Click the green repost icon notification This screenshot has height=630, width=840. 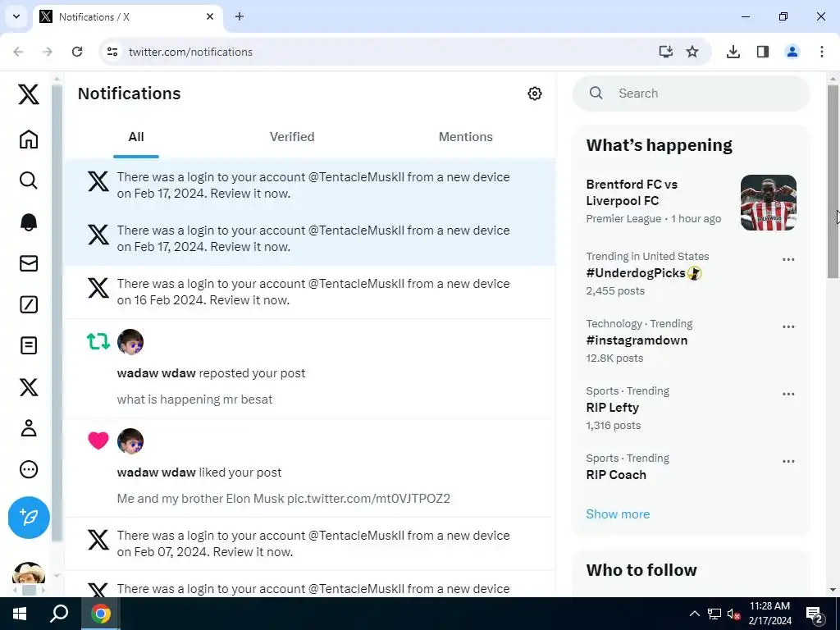(98, 341)
